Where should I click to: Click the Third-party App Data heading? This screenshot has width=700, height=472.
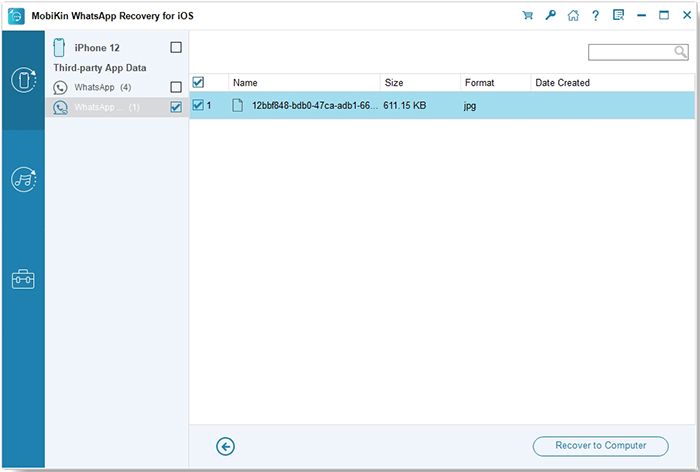coord(100,68)
